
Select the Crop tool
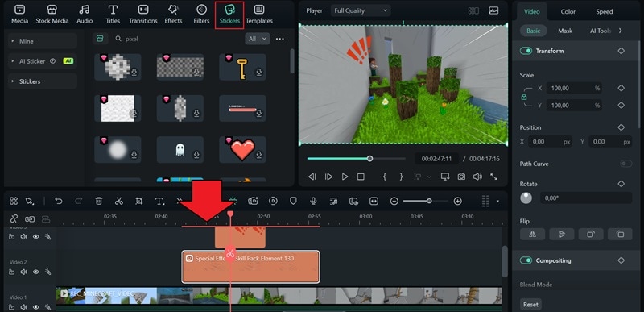139,201
